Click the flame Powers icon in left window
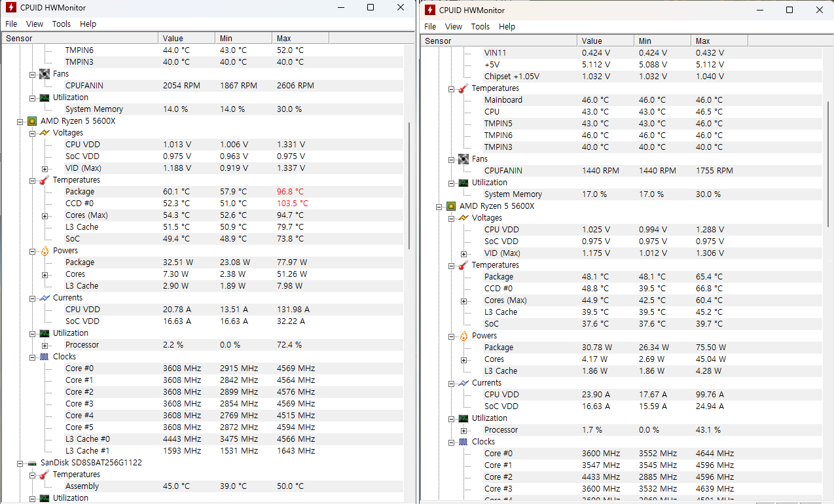Image resolution: width=834 pixels, height=504 pixels. point(45,251)
